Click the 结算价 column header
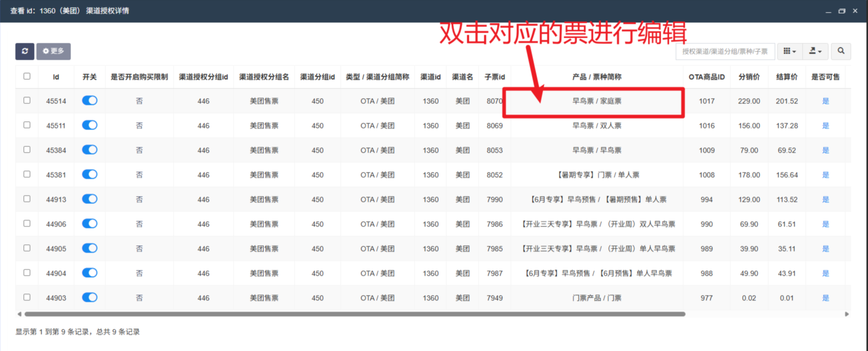 click(787, 77)
